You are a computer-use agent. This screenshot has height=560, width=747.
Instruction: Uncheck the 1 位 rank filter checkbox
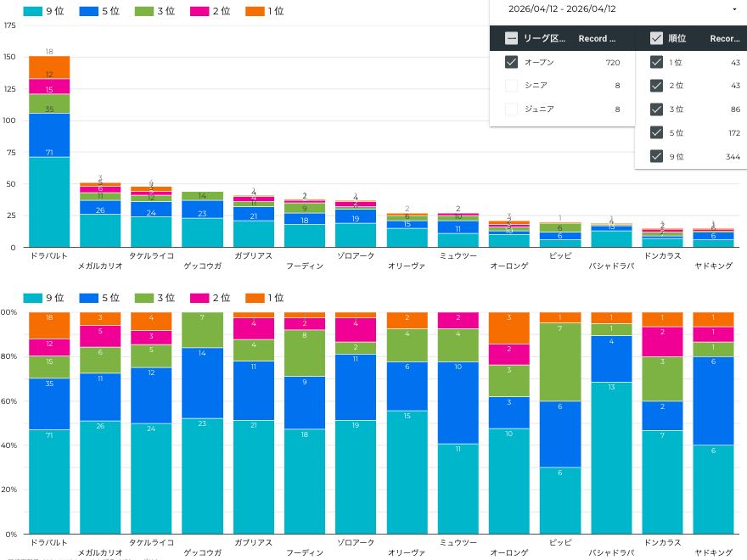pos(656,62)
